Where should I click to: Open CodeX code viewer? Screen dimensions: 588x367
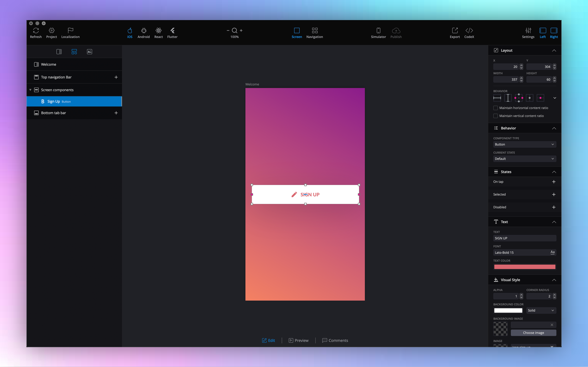tap(469, 31)
